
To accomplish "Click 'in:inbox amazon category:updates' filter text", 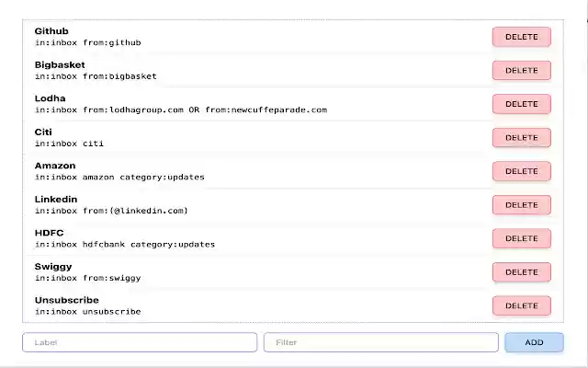I will [x=119, y=178].
